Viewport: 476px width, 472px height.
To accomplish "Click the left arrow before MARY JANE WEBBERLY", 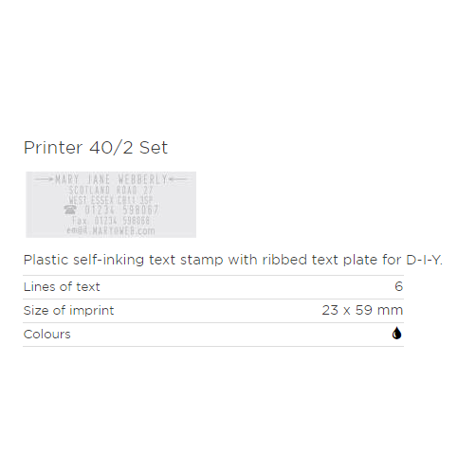I will pyautogui.click(x=44, y=179).
